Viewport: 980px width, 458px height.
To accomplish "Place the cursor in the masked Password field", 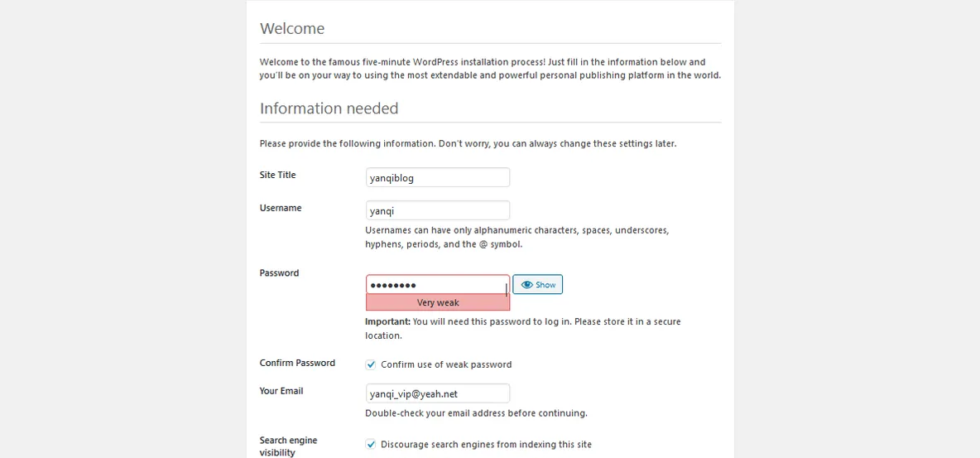I will pos(438,285).
